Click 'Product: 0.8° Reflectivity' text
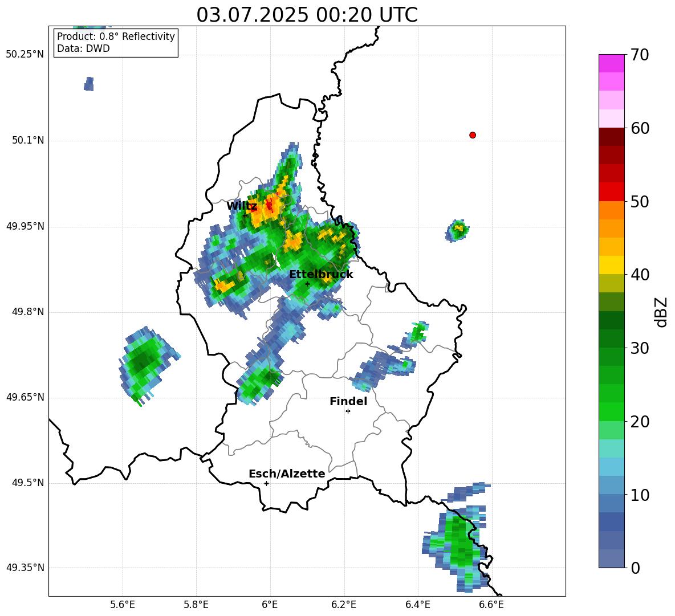This screenshot has height=616, width=675. tap(116, 36)
